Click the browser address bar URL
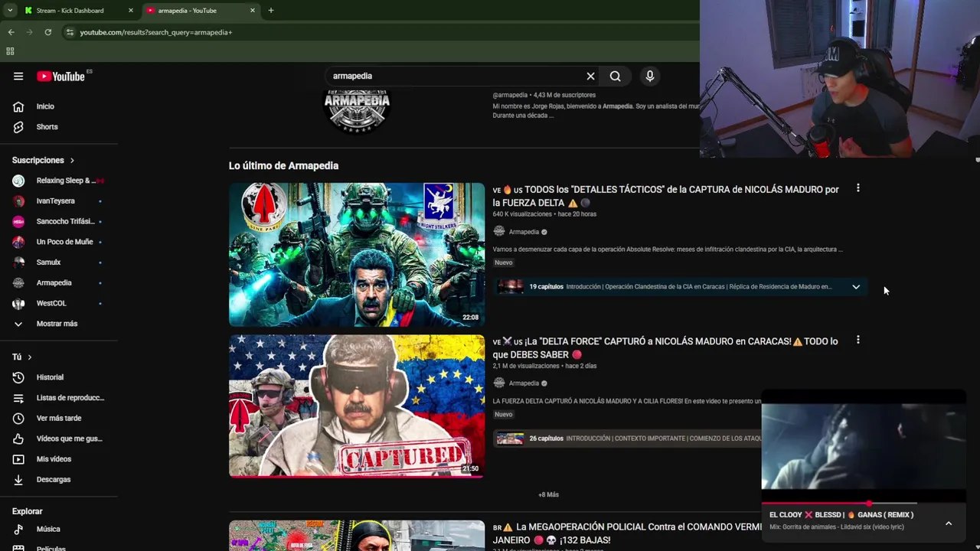 point(155,32)
